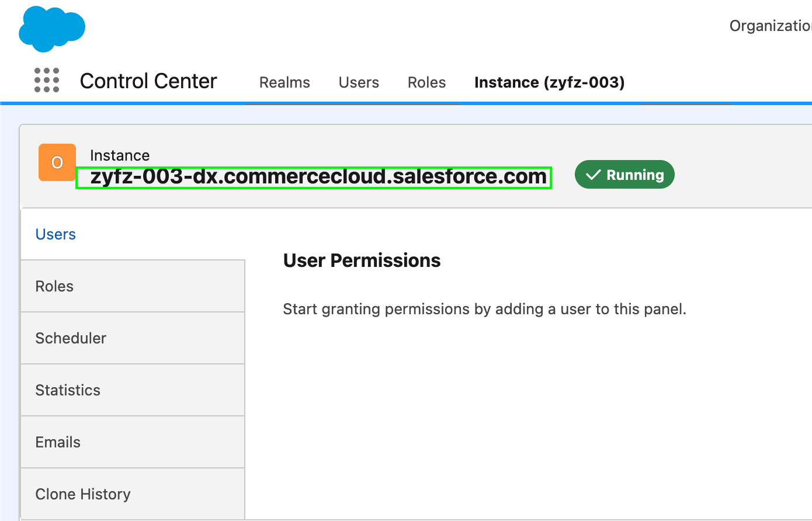Open the Realms tab
The height and width of the screenshot is (521, 812).
click(284, 82)
